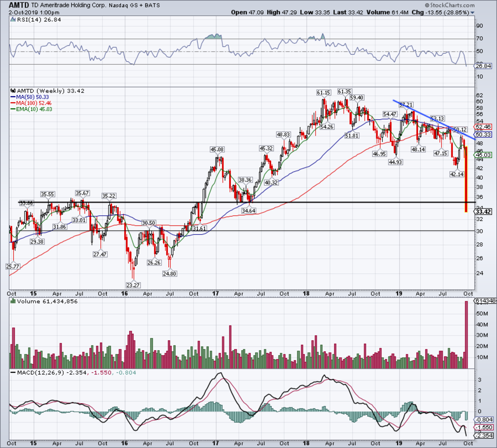Select the blue MA(50) legend swatch

click(12, 97)
